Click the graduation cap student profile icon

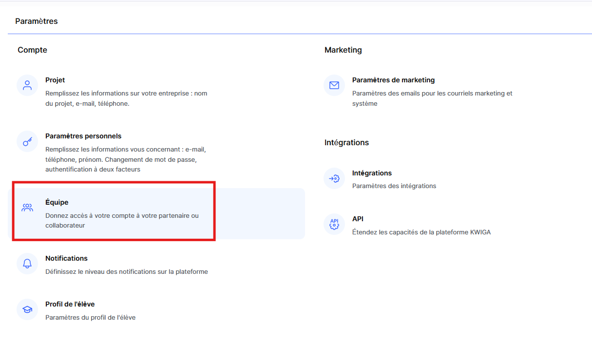[x=27, y=309]
